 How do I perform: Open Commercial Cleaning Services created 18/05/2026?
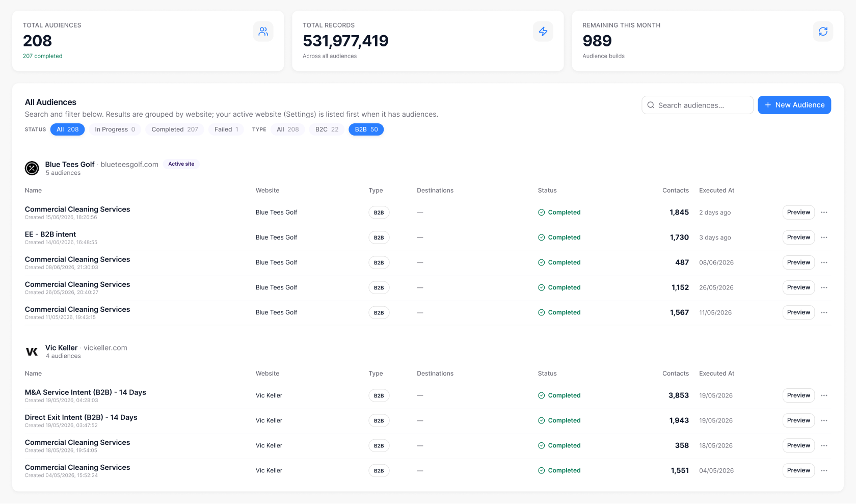point(77,442)
